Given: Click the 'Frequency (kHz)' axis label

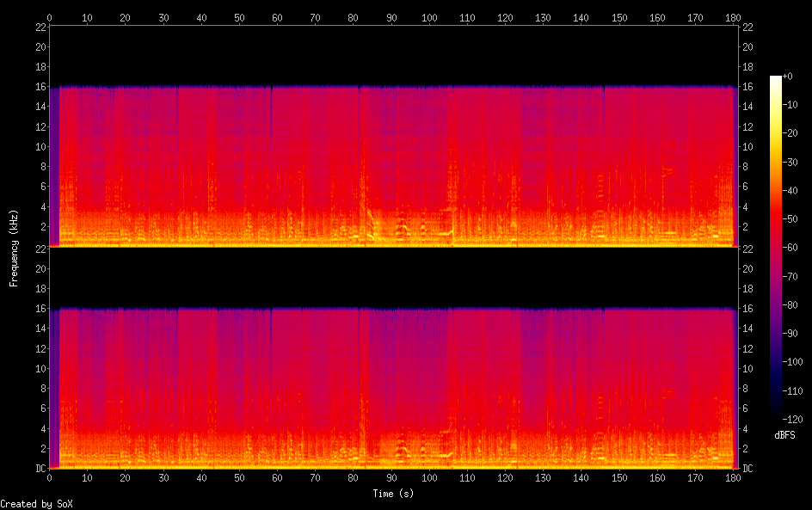Looking at the screenshot, I should pos(14,247).
